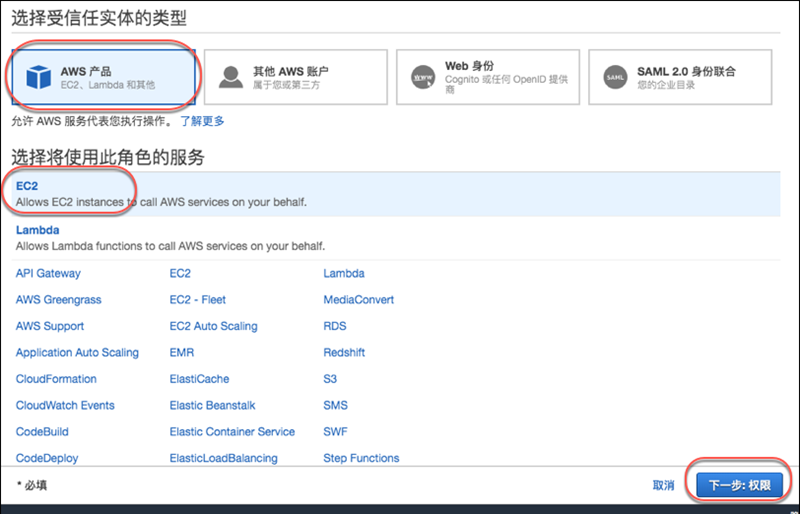Select AWS Greengrass service

[x=58, y=300]
